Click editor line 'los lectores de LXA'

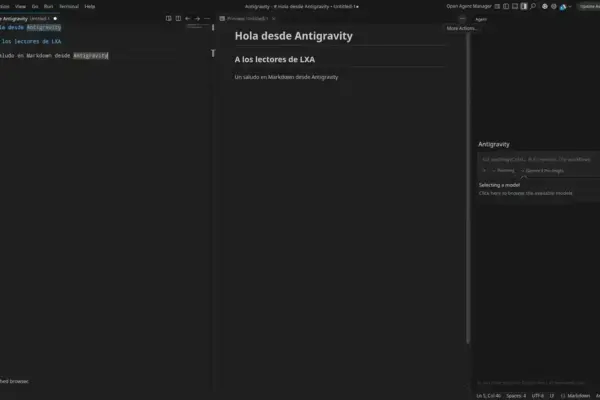(x=31, y=41)
